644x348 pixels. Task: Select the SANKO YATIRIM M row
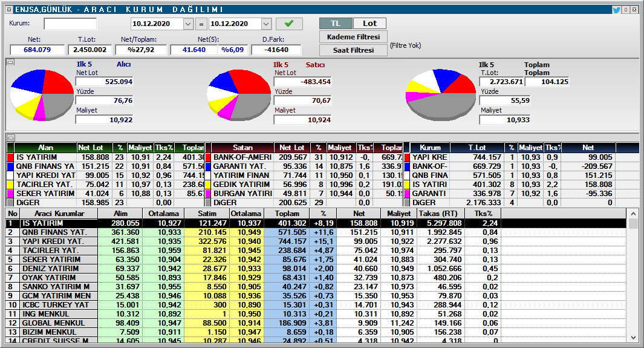pyautogui.click(x=316, y=286)
